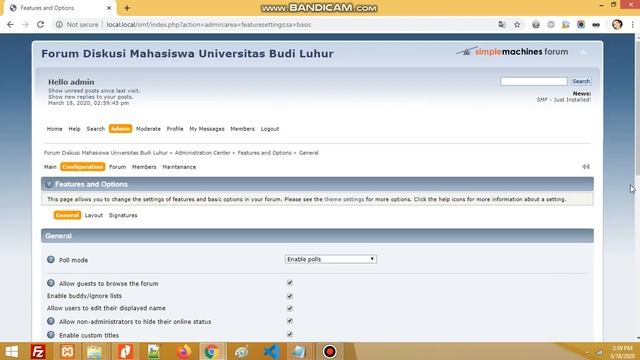Click Features and Options breadcrumb link
Screen dimensions: 640x360
coord(264,153)
